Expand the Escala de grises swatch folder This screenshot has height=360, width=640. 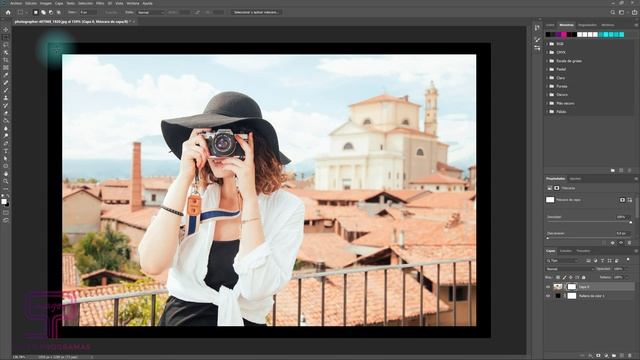pyautogui.click(x=547, y=61)
